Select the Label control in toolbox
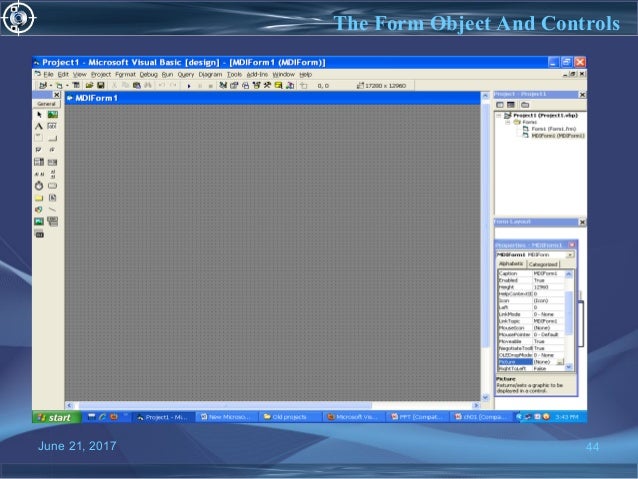This screenshot has height=479, width=638. 39,127
